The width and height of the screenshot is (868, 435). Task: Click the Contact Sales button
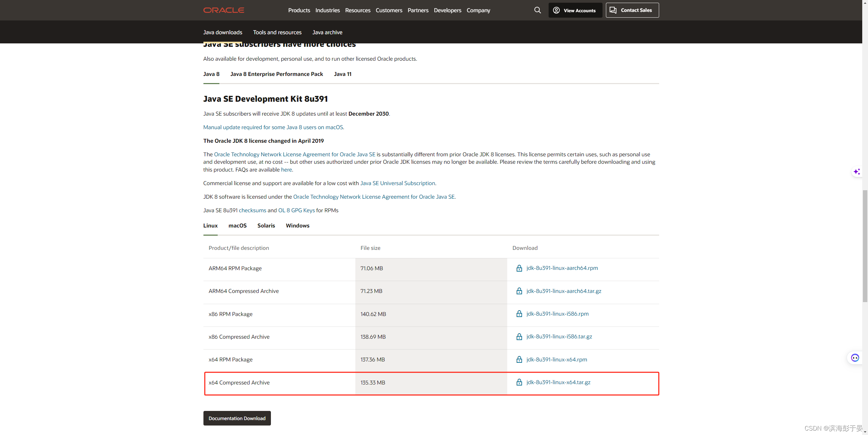pyautogui.click(x=632, y=10)
